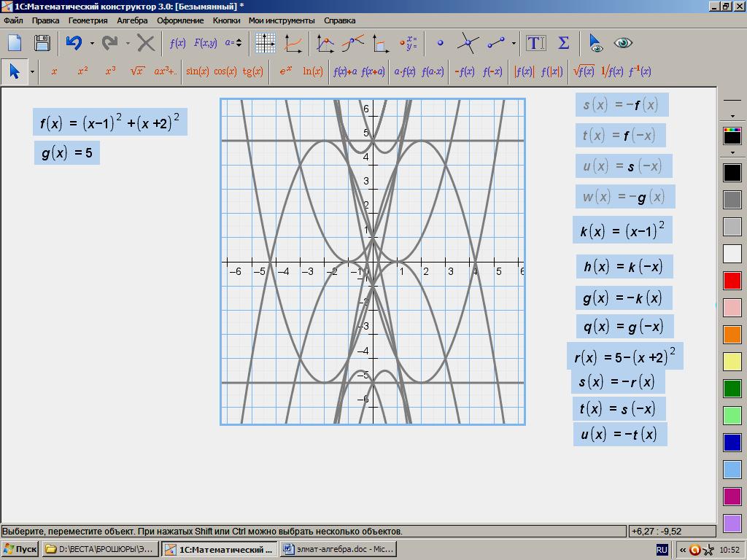The image size is (747, 560).
Task: Open the Геометрия menu
Action: pyautogui.click(x=88, y=20)
